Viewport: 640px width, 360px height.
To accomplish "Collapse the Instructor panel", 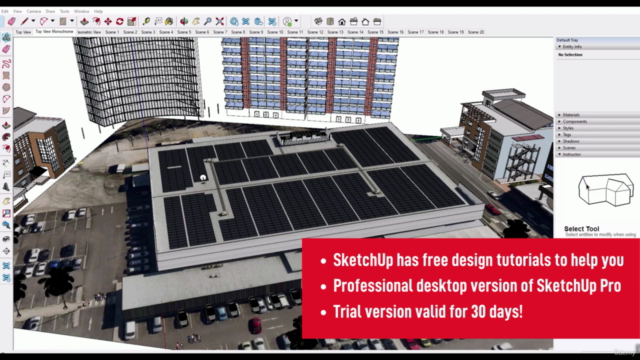I will pos(597,154).
